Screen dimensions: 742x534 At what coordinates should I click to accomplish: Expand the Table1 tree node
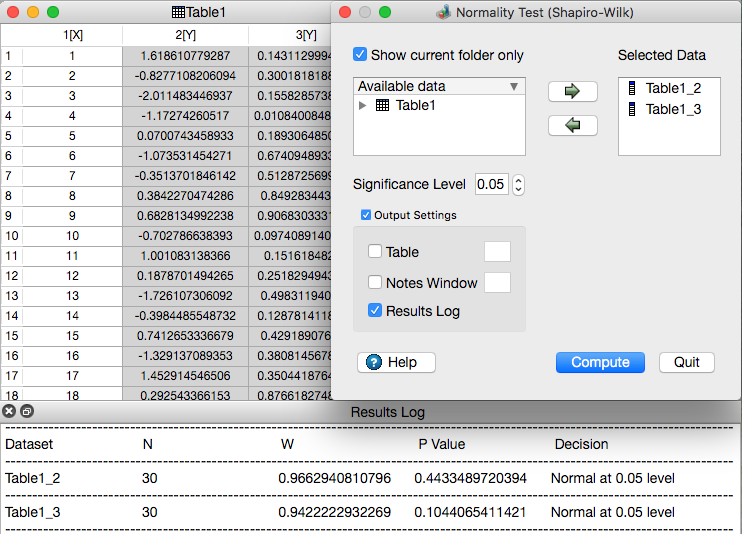362,106
